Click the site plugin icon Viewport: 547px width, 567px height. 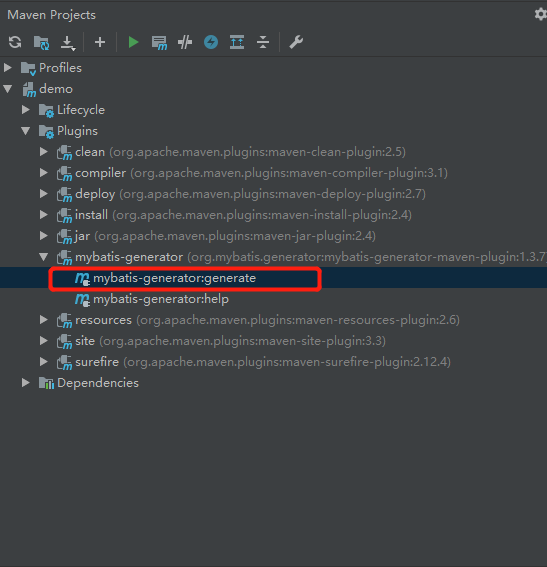[x=64, y=341]
